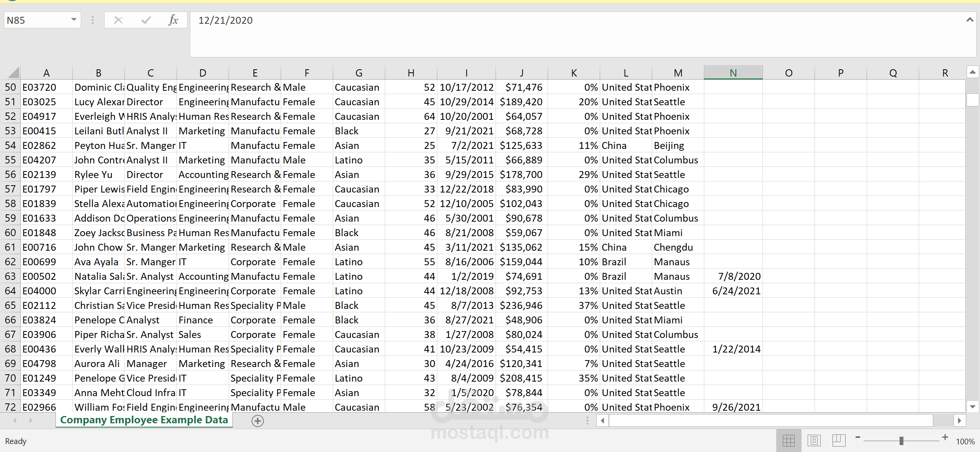Collapse the expanded formula bar
Image resolution: width=980 pixels, height=452 pixels.
tap(970, 20)
